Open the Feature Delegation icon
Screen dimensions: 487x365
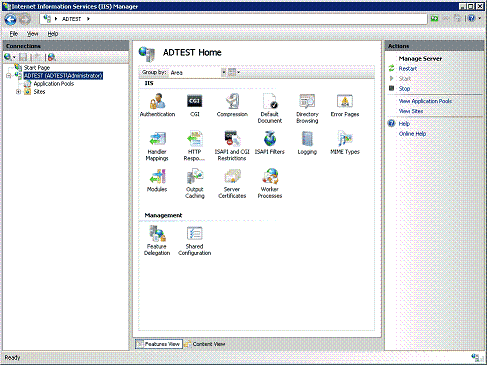[x=157, y=241]
